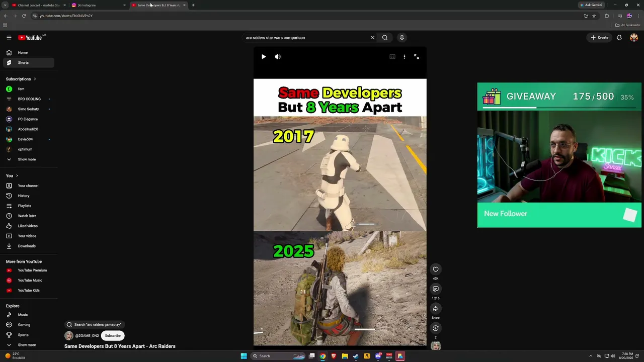644x362 pixels.
Task: Subscribe to @2GAME_ON2
Action: [x=113, y=336]
